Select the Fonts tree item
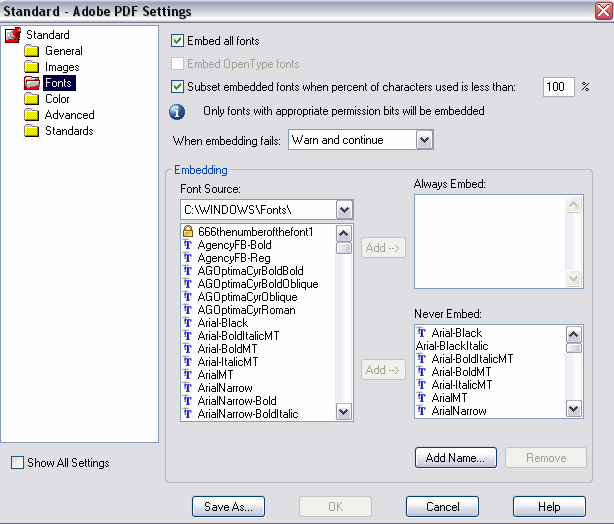This screenshot has height=524, width=614. click(x=58, y=83)
